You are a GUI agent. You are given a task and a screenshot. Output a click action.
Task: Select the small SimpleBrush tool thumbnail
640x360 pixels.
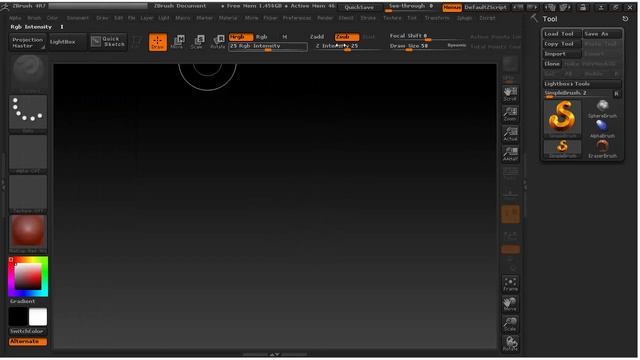click(562, 149)
